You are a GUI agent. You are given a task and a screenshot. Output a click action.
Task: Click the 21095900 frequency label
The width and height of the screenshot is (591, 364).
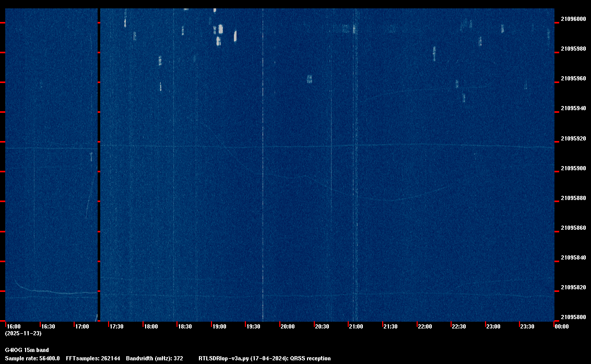click(573, 168)
